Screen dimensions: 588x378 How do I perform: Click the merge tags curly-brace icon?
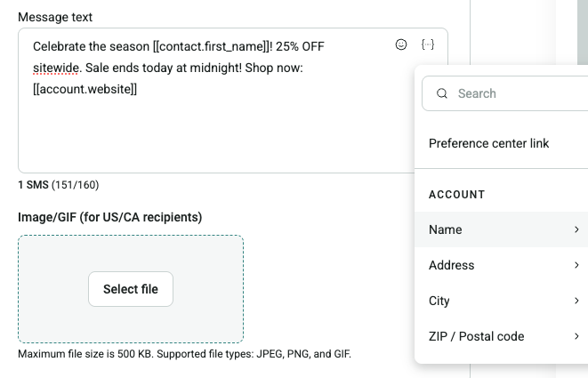coord(428,44)
